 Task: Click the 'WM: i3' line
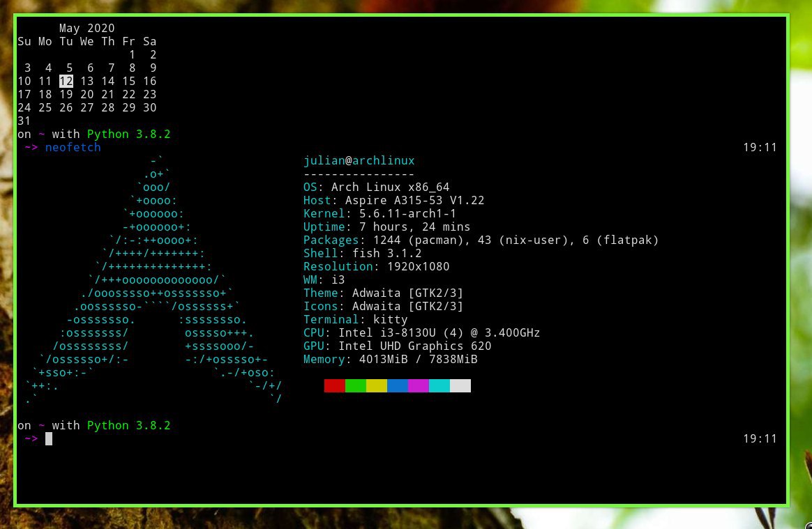(324, 280)
